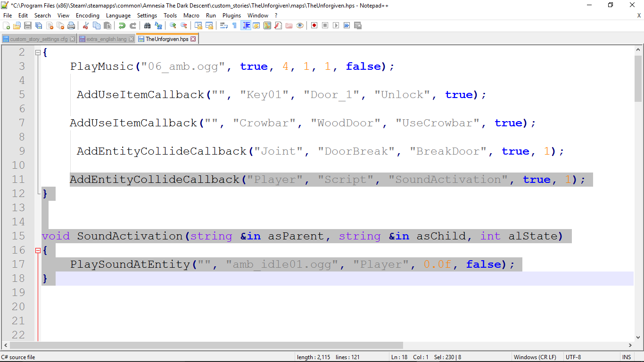The image size is (644, 362).
Task: Open the Encoding menu
Action: tap(88, 16)
